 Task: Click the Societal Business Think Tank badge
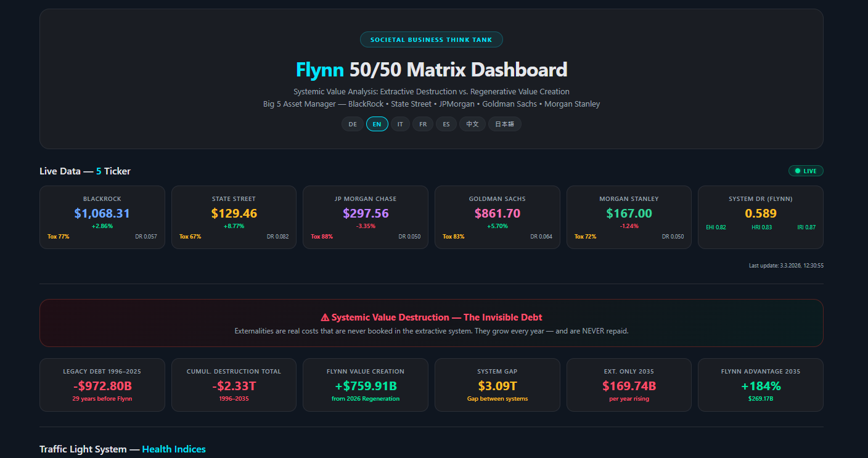click(x=432, y=39)
